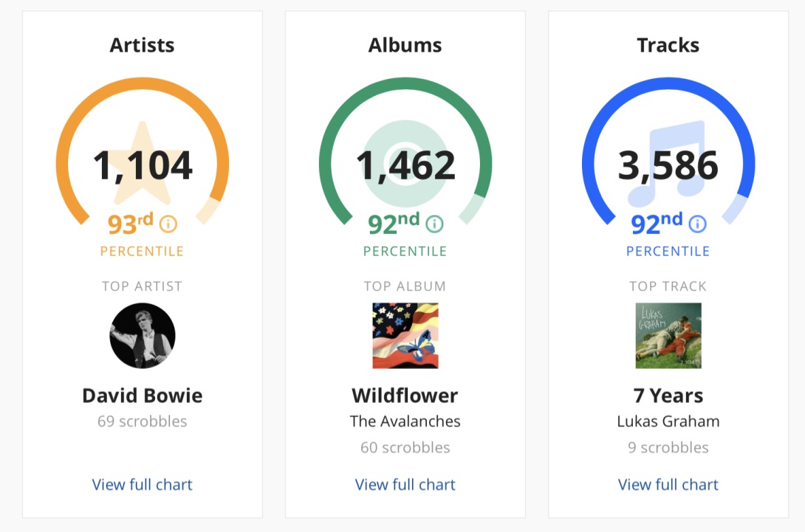Open the 7 Years track artwork
The height and width of the screenshot is (532, 805).
[668, 336]
